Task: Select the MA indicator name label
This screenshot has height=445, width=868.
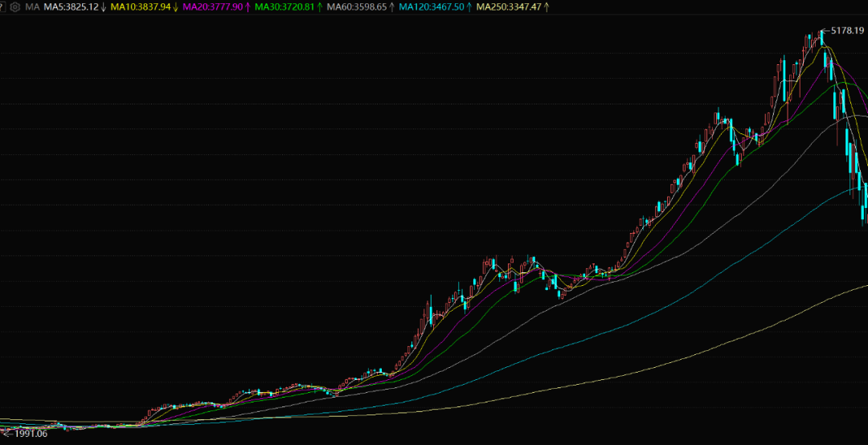Action: (32, 7)
